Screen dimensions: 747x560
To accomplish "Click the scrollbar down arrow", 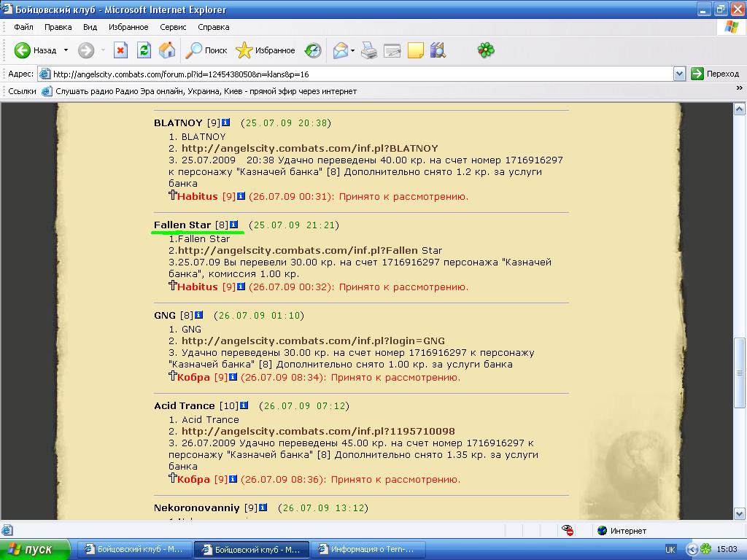I will 740,514.
